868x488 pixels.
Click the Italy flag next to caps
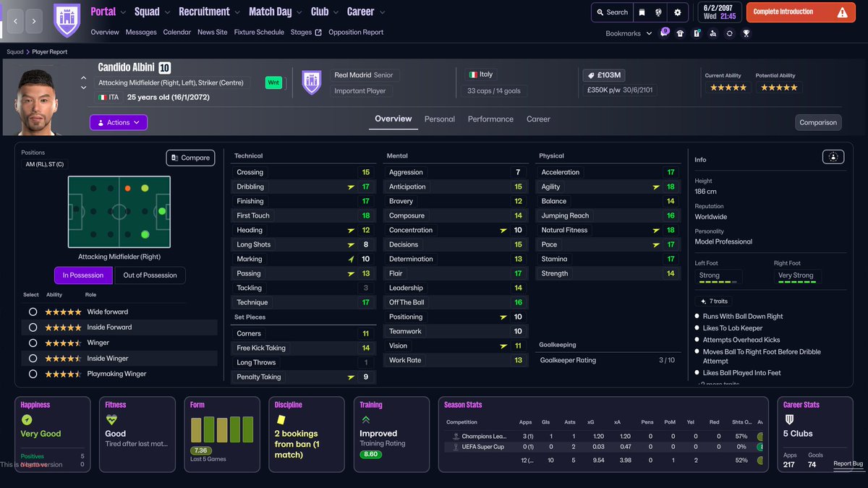[473, 74]
